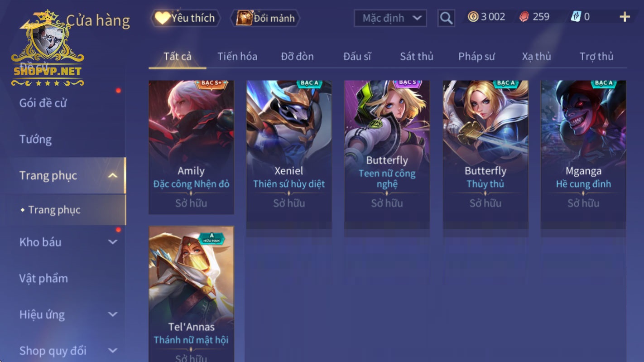Tap the blue voucher currency icon
This screenshot has height=362, width=644.
pyautogui.click(x=576, y=17)
